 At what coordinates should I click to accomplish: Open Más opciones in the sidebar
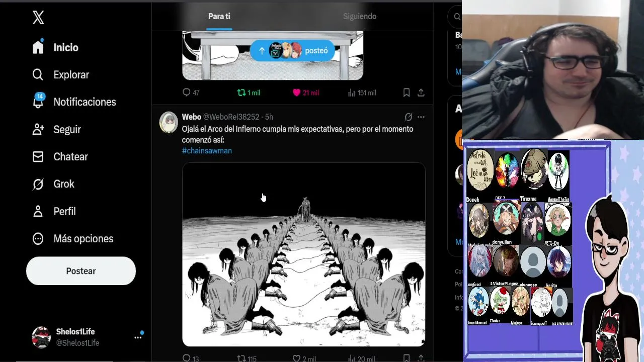(x=73, y=238)
